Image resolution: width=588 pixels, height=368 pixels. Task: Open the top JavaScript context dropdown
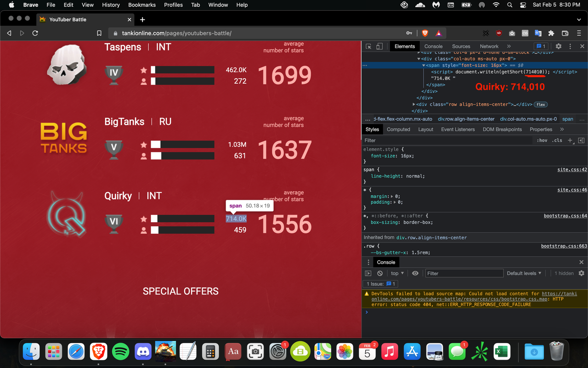coord(397,273)
